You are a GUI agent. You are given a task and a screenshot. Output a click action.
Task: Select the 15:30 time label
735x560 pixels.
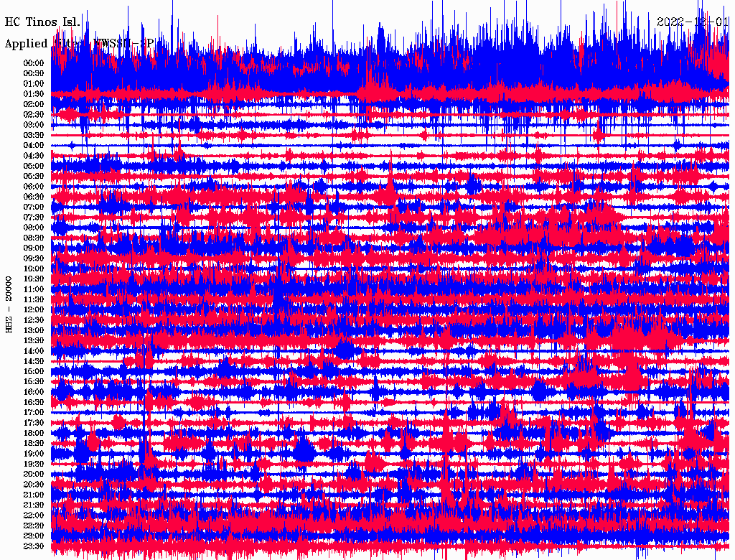34,382
